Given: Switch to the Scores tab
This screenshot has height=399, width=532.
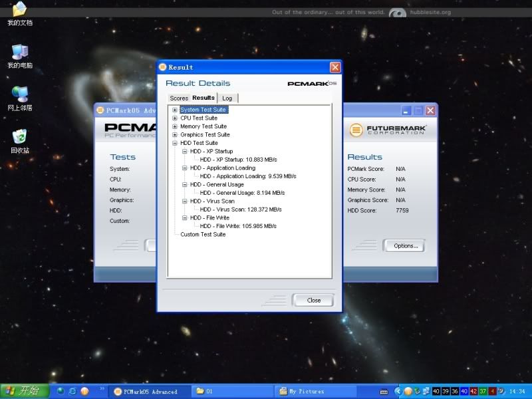Looking at the screenshot, I should point(179,98).
